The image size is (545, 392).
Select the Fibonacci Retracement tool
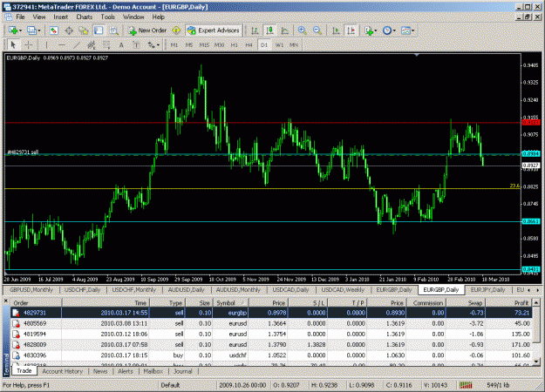click(x=106, y=44)
